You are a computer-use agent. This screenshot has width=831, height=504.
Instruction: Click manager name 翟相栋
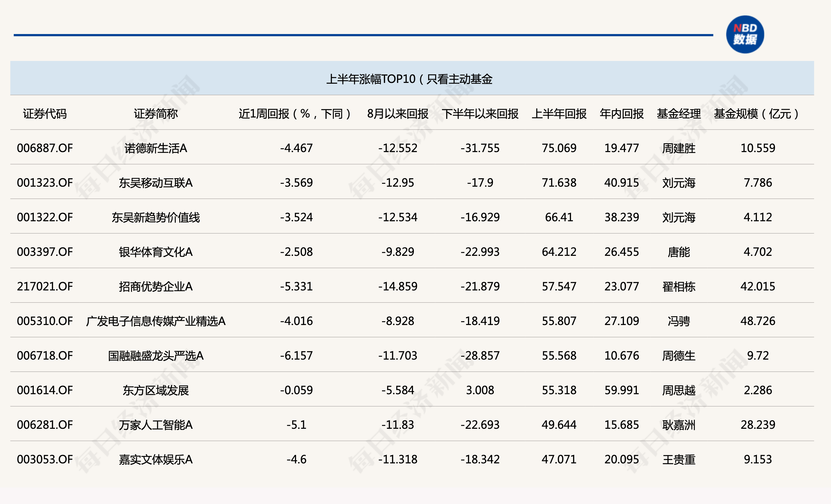679,286
